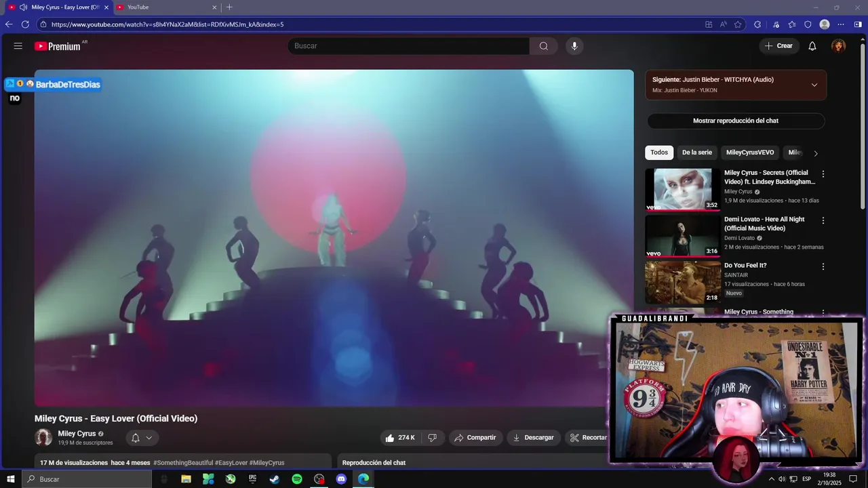The image size is (868, 488).
Task: Click the SAINTAIR channel name
Action: point(736,274)
